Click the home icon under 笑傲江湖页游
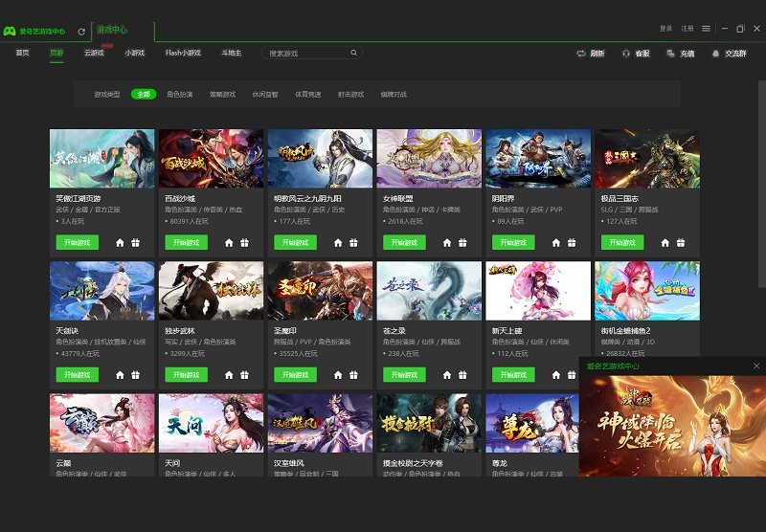Image resolution: width=766 pixels, height=532 pixels. 120,243
